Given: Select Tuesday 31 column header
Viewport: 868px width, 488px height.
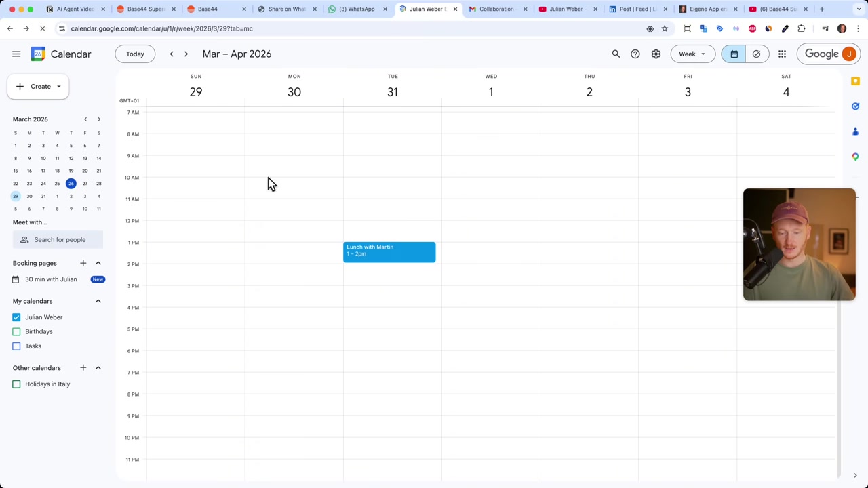Looking at the screenshot, I should [x=393, y=92].
